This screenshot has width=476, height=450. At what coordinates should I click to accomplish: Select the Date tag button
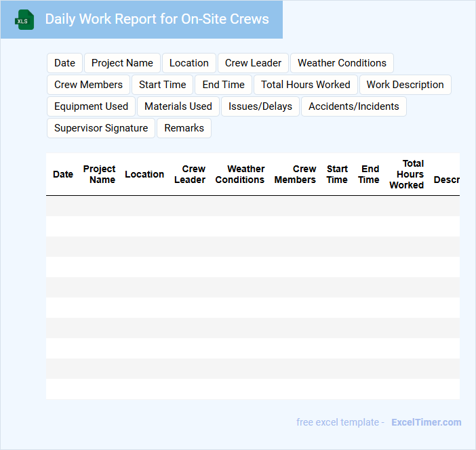pyautogui.click(x=64, y=63)
